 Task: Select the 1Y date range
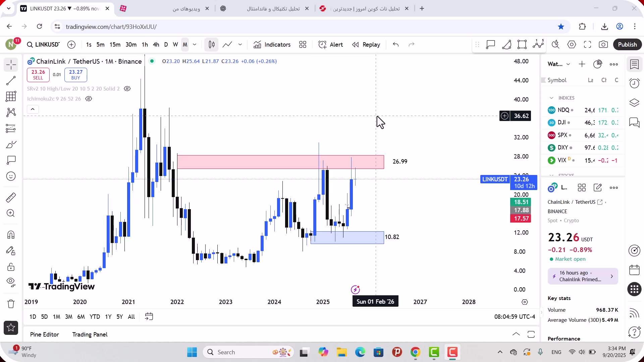pyautogui.click(x=108, y=317)
